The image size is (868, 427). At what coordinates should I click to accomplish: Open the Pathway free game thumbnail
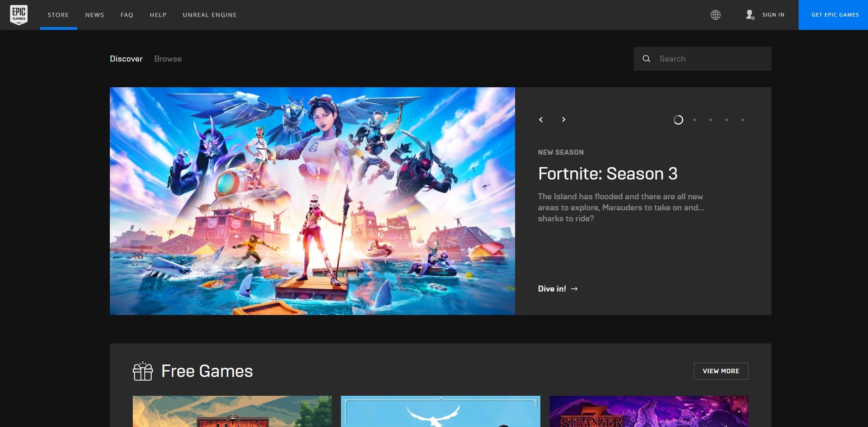(232, 411)
